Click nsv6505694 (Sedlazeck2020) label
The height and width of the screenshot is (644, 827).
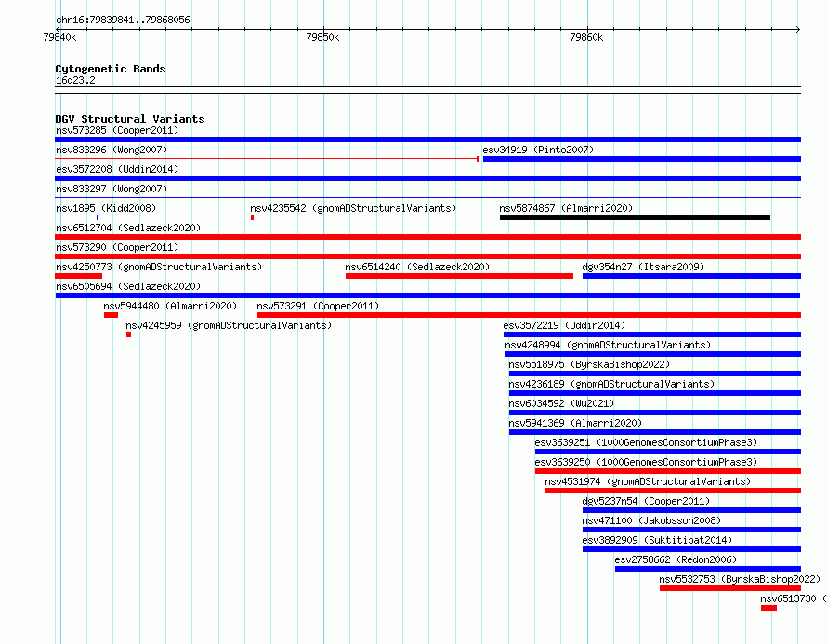coord(128,286)
